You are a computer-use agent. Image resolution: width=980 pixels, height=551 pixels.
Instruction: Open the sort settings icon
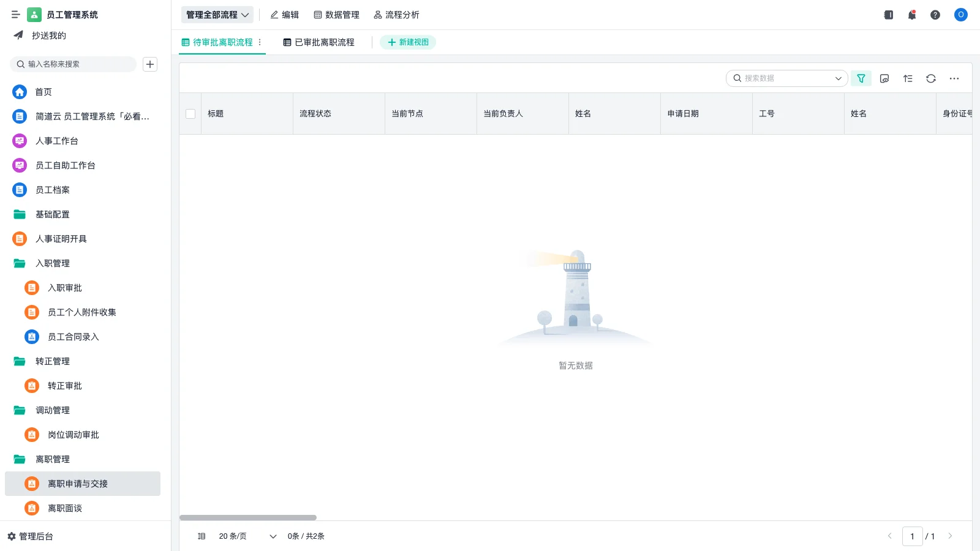coord(908,78)
